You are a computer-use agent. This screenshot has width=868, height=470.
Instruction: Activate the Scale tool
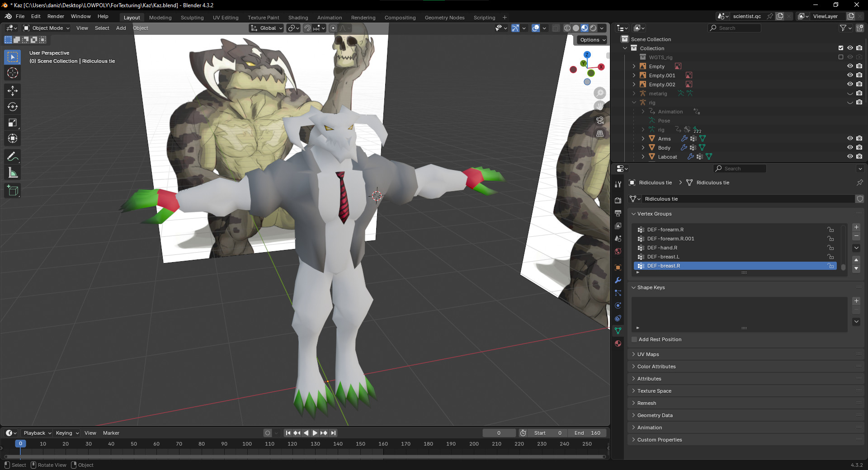(13, 122)
